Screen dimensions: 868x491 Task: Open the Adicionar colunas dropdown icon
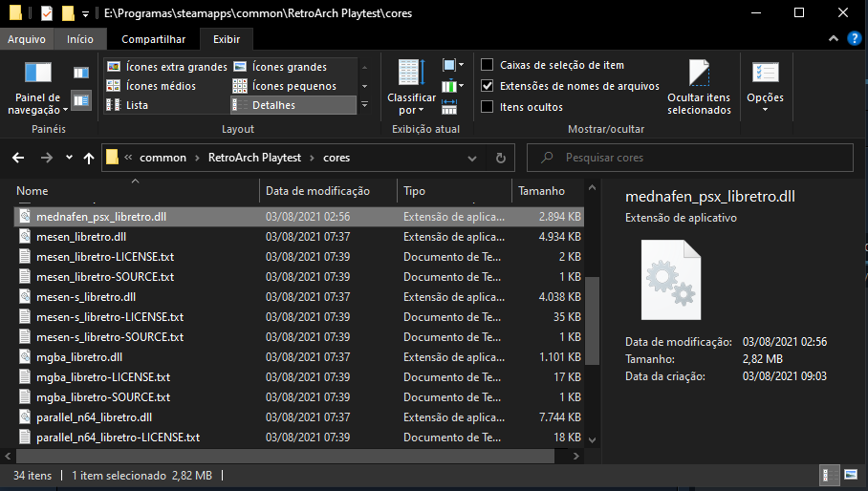[x=453, y=86]
